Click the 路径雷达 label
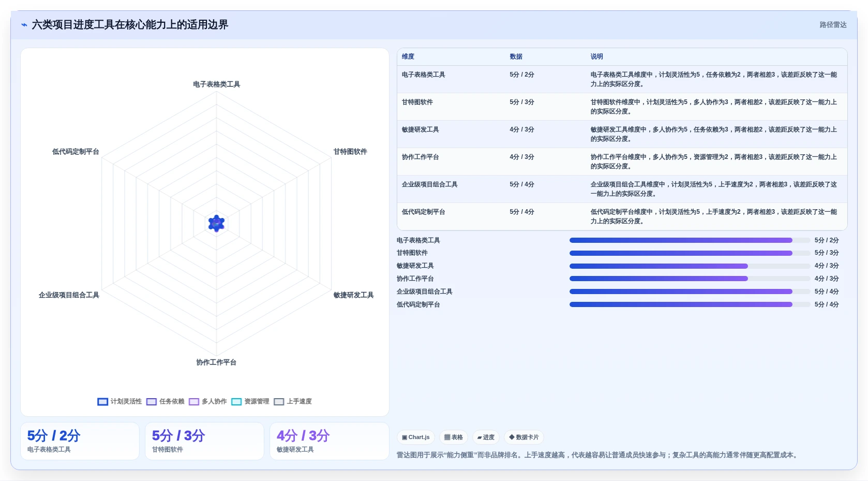 tap(833, 25)
